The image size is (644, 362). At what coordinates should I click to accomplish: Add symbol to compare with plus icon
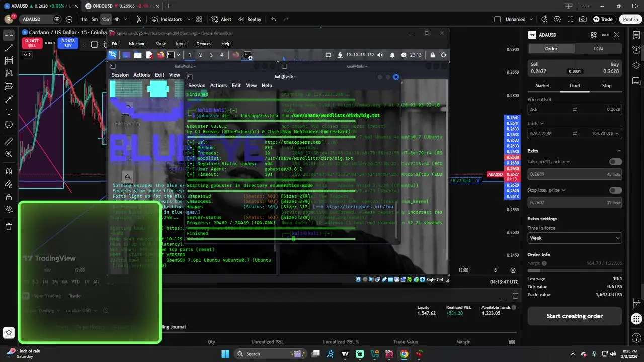[x=69, y=19]
